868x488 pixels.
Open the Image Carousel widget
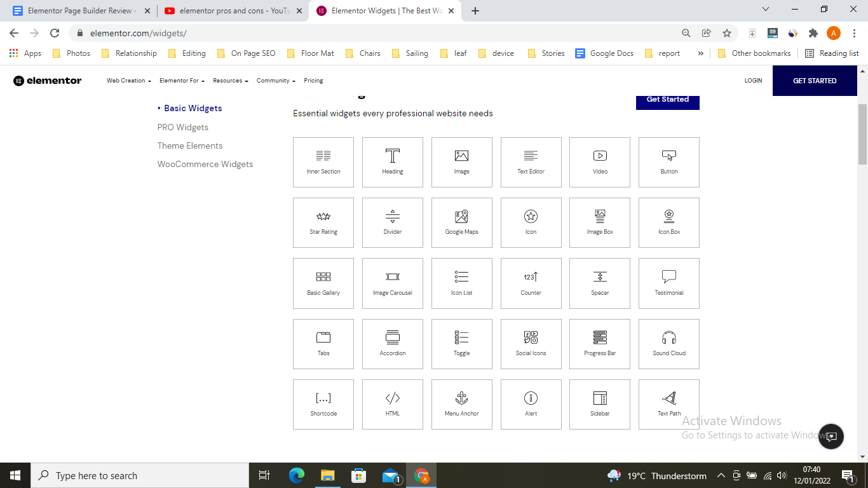click(x=393, y=283)
